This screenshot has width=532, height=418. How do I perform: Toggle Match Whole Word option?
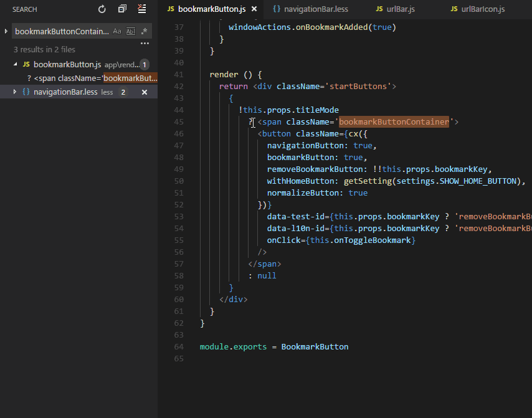click(x=130, y=31)
